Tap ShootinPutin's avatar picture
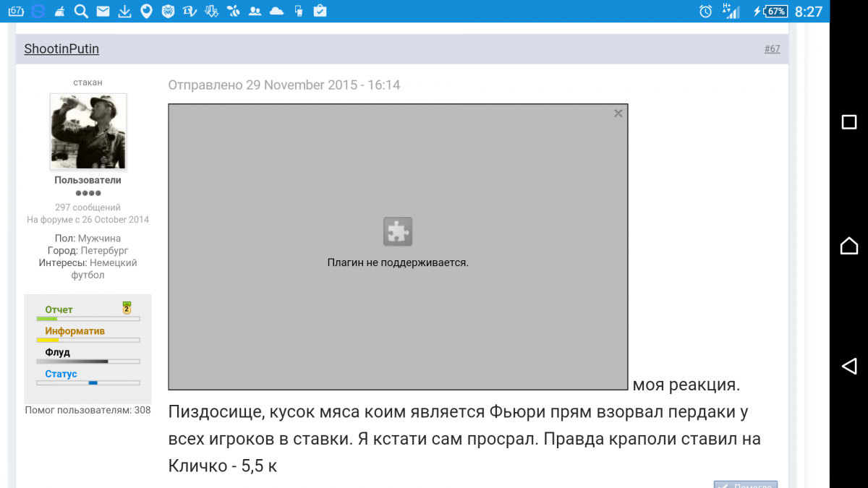This screenshot has height=488, width=868. click(x=88, y=132)
